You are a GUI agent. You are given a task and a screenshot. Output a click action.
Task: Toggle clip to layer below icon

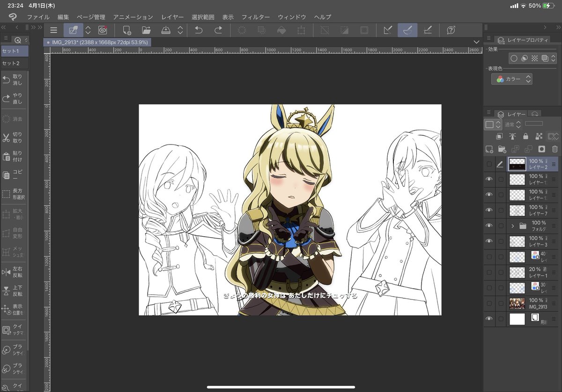(499, 136)
